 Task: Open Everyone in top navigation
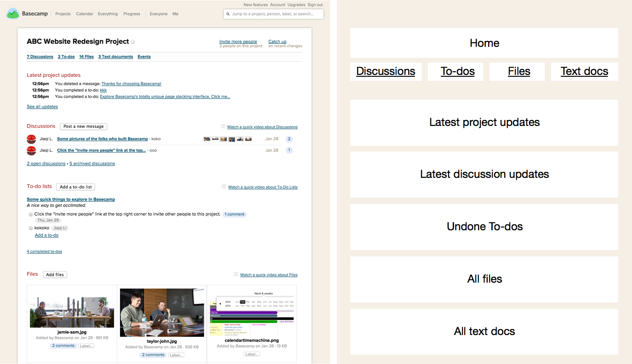coord(159,14)
